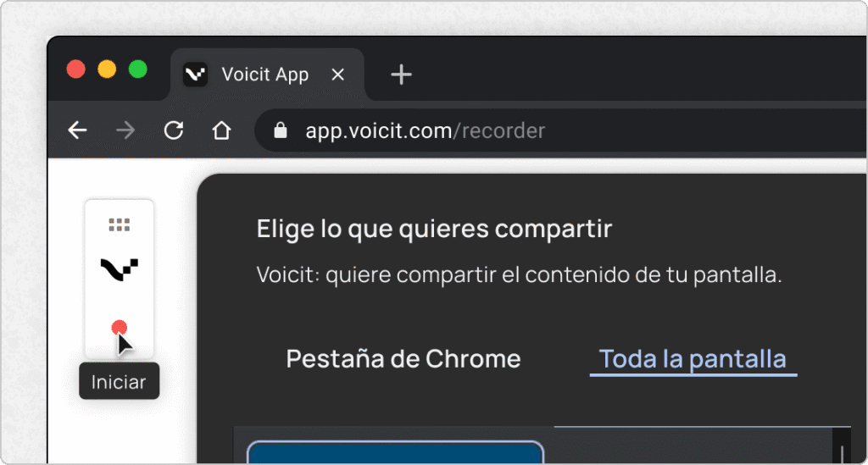Click the Voicit favicon in the browser tab
Viewport: 868px width, 465px height.
(195, 75)
